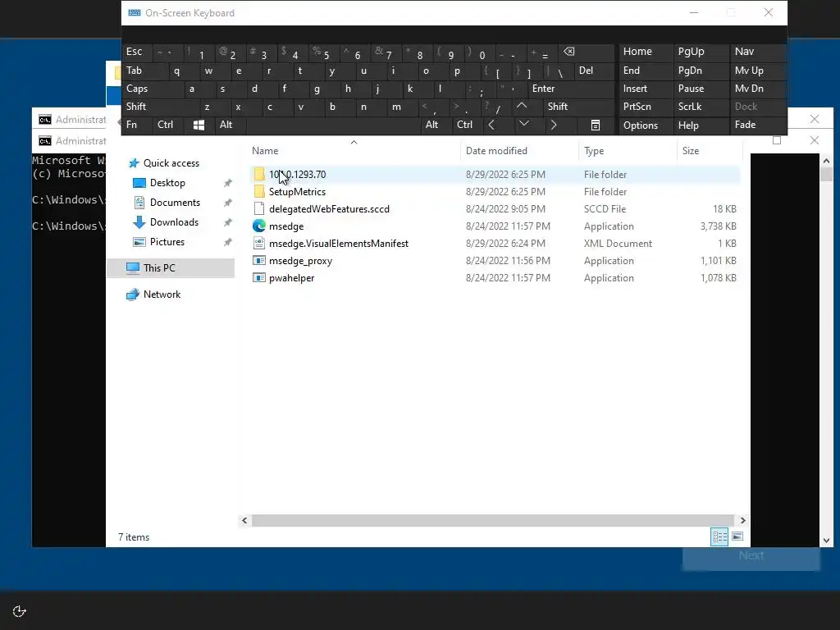Screen dimensions: 840x630
Task: Click the On-Screen Keyboard title bar icon
Action: 135,13
